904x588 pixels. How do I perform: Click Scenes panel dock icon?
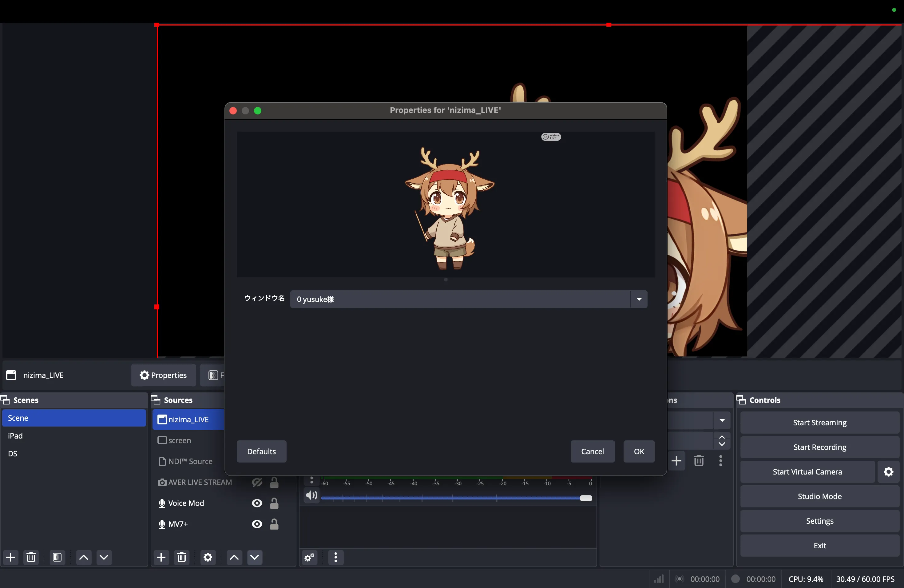click(5, 400)
